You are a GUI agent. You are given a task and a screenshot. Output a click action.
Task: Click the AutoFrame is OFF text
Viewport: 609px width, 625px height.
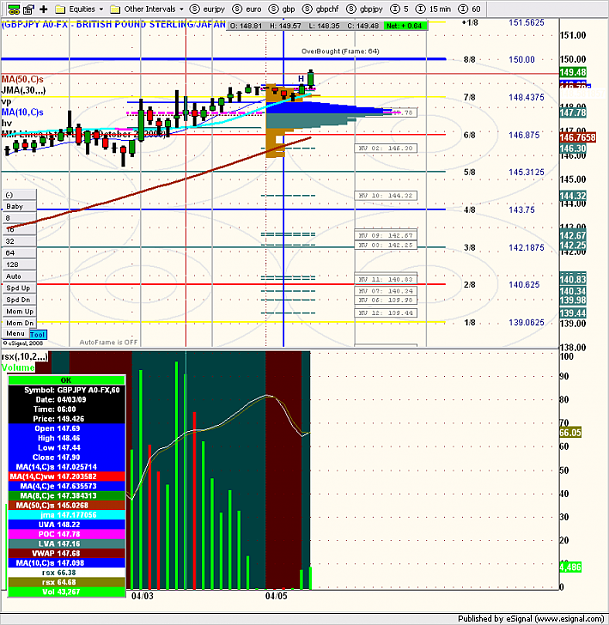pos(108,342)
